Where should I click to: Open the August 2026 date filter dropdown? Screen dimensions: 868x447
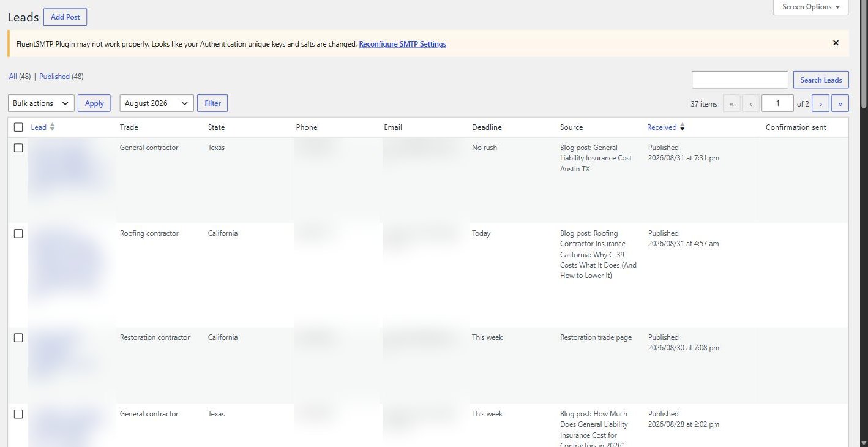tap(157, 103)
